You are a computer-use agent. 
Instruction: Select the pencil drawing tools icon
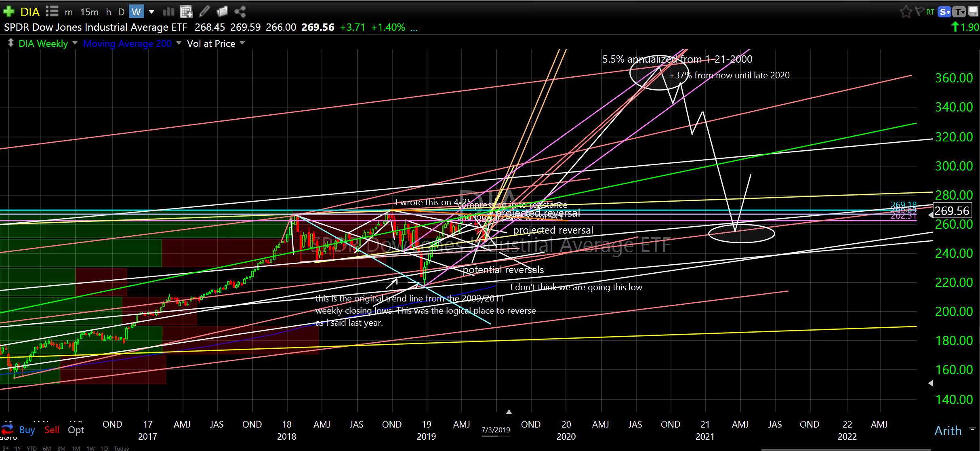(204, 12)
